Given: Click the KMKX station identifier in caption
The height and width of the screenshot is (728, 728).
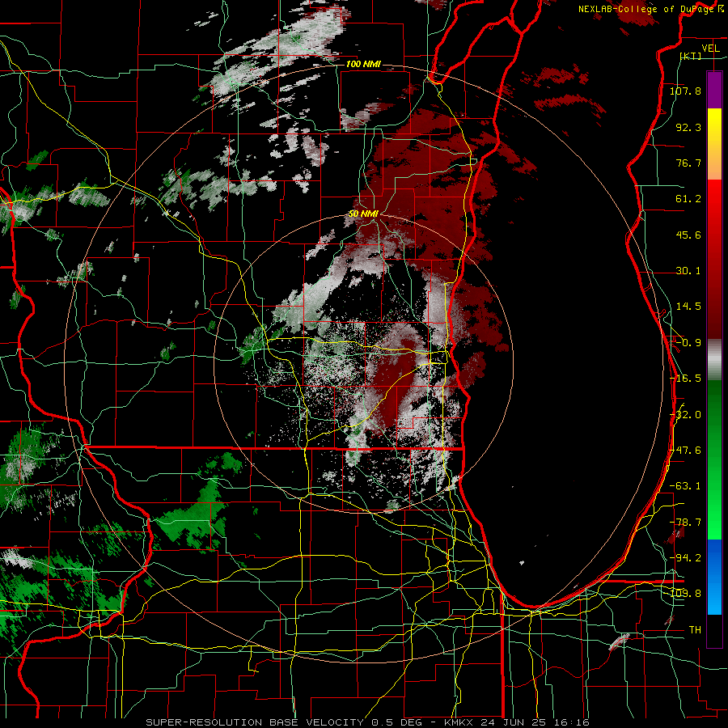Looking at the screenshot, I should tap(459, 722).
